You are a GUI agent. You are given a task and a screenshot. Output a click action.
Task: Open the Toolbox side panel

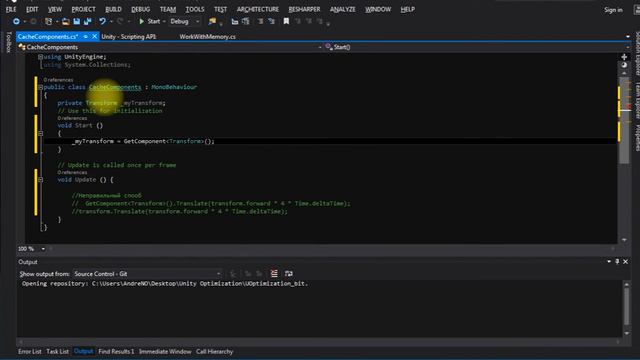[9, 42]
